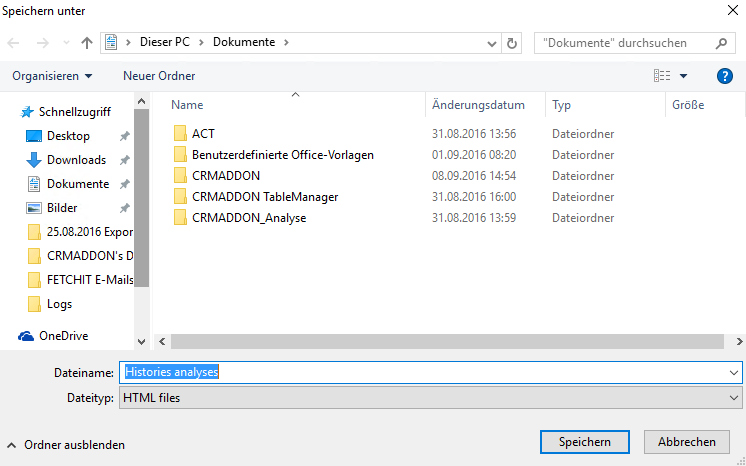Click Neuer Ordner to create folder
The image size is (746, 466).
(159, 76)
